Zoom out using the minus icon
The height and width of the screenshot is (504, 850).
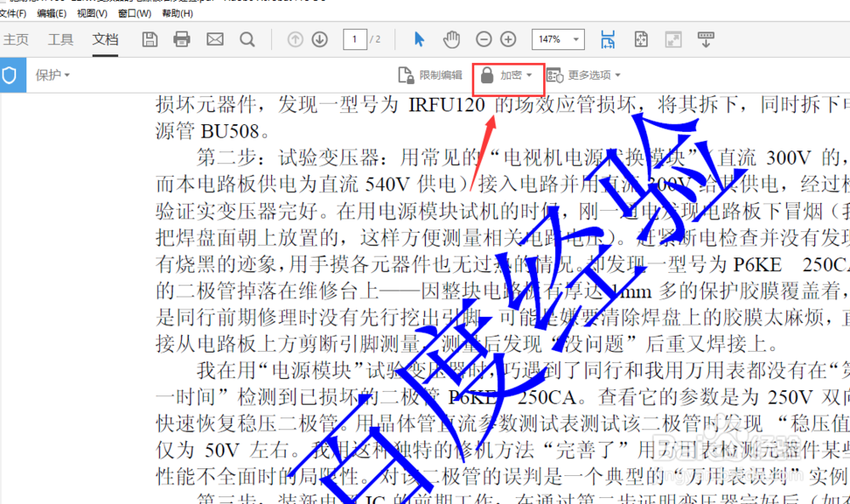point(483,39)
